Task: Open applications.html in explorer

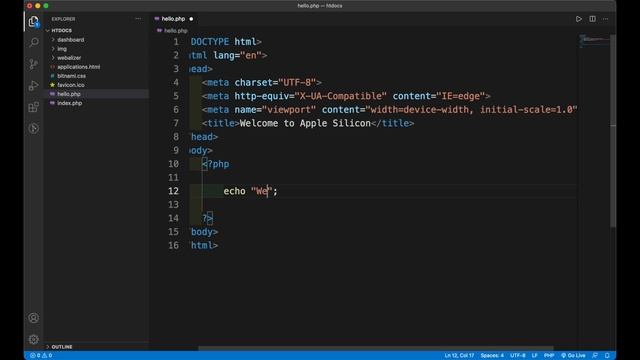Action: click(78, 67)
